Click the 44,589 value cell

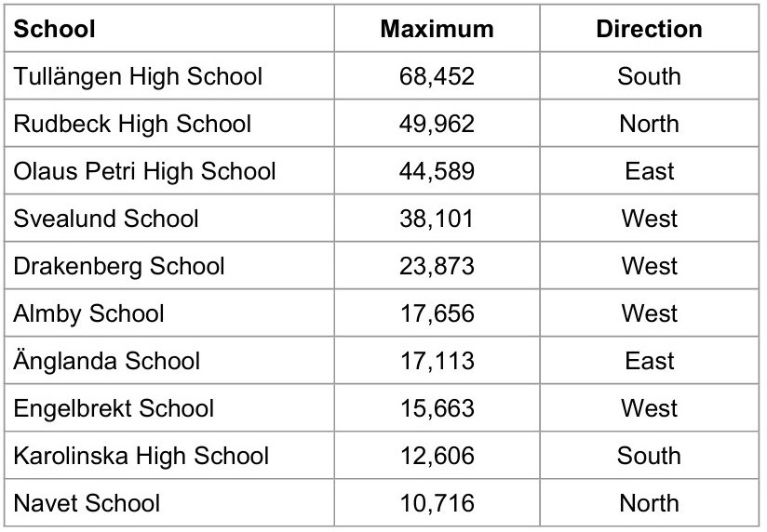(x=437, y=171)
